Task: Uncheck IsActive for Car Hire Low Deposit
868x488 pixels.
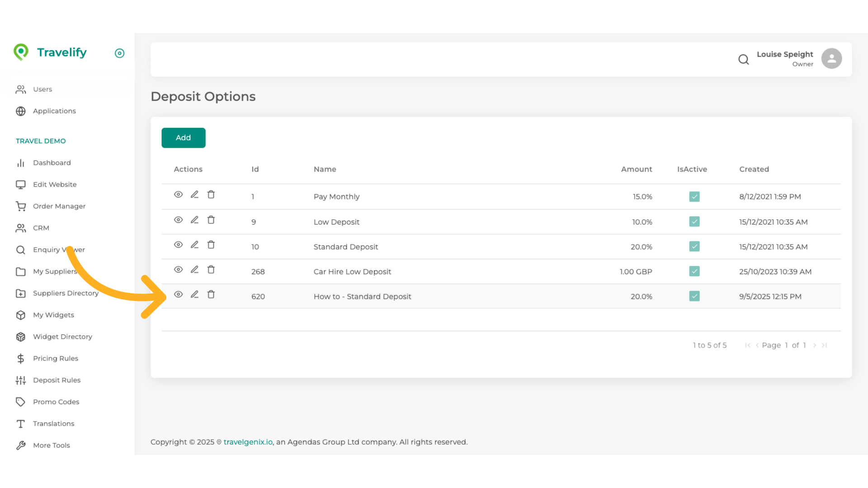Action: tap(694, 272)
